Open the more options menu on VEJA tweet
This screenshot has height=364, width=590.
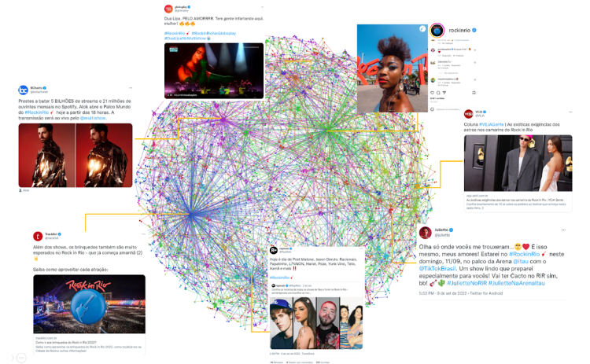pos(570,112)
